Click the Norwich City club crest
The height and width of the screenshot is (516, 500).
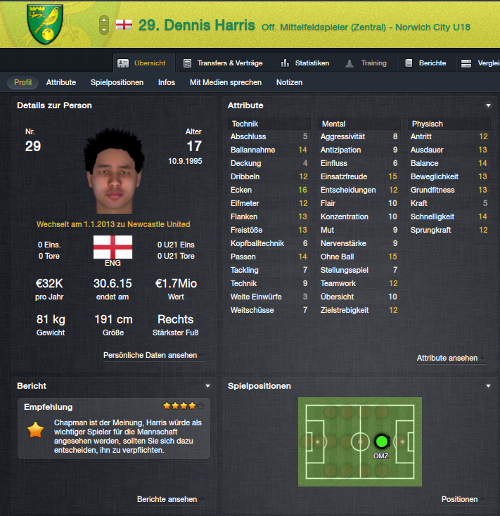(45, 24)
